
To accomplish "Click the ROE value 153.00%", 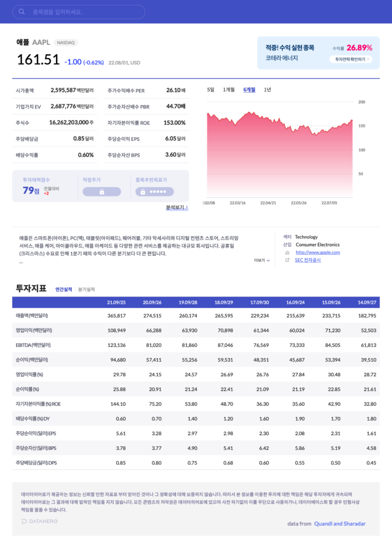I will 174,123.
